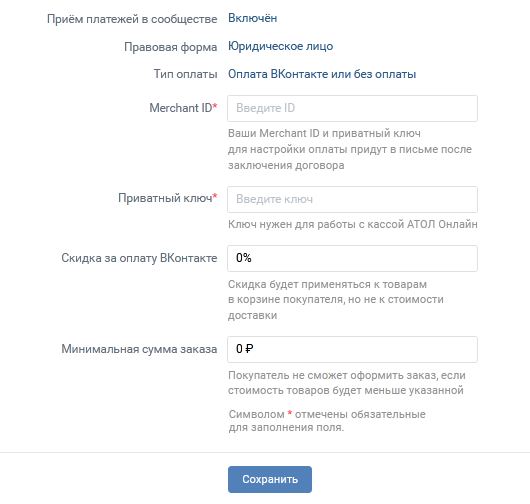Open the 'Включён' payment acceptance dropdown
The height and width of the screenshot is (504, 530).
252,18
